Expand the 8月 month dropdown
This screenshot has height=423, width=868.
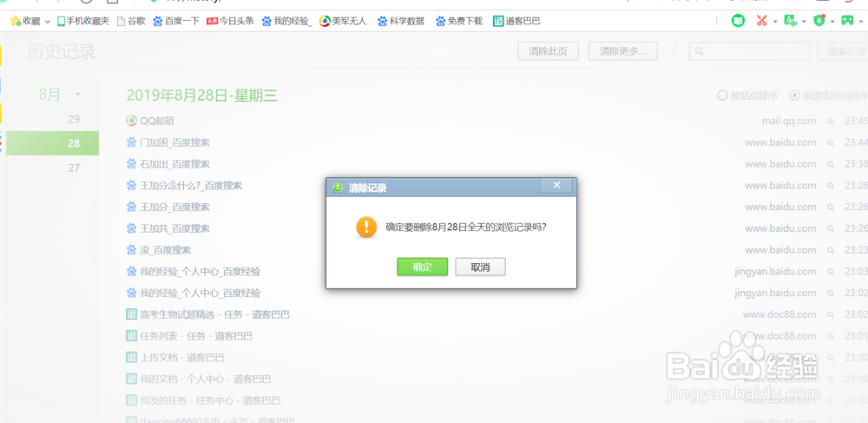click(x=77, y=94)
